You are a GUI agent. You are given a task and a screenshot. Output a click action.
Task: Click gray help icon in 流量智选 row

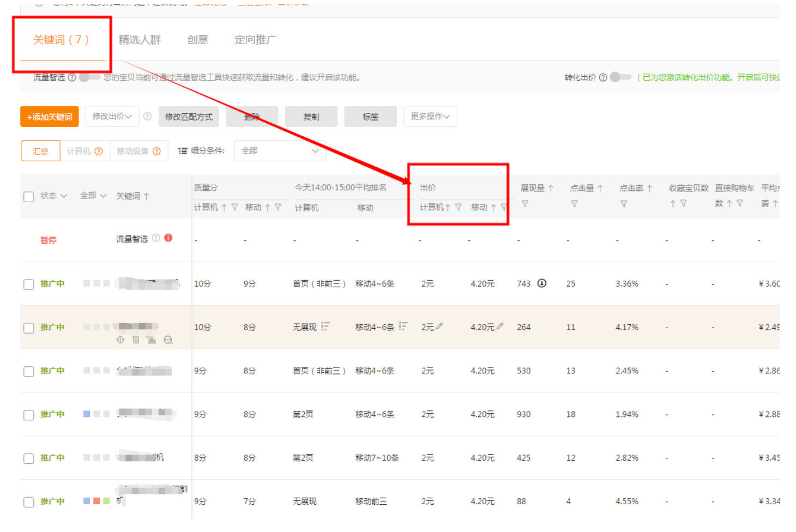tap(156, 238)
